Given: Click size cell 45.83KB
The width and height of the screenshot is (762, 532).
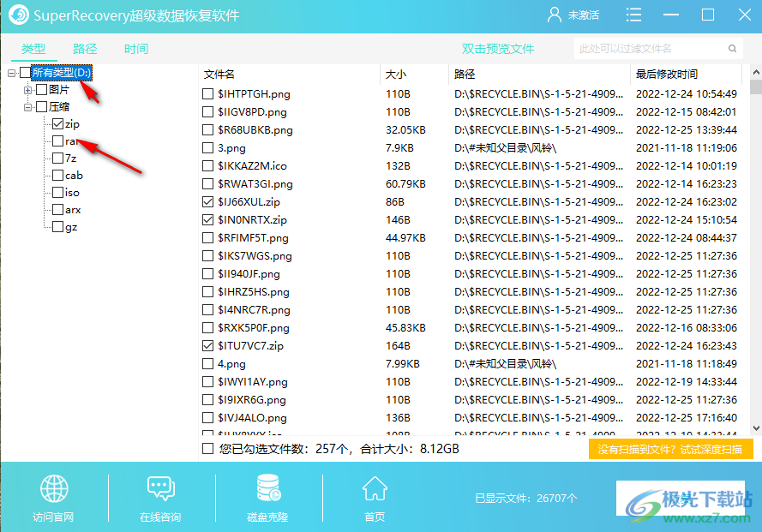Looking at the screenshot, I should 405,327.
